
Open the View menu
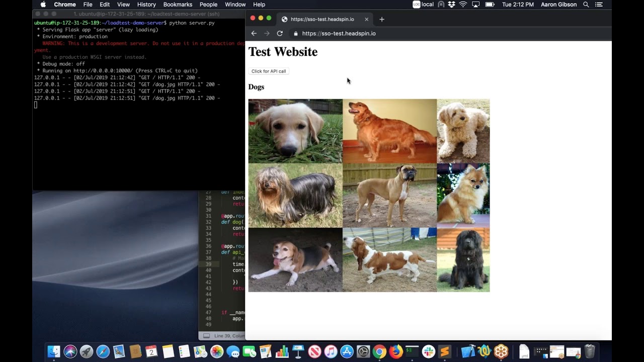(x=123, y=5)
